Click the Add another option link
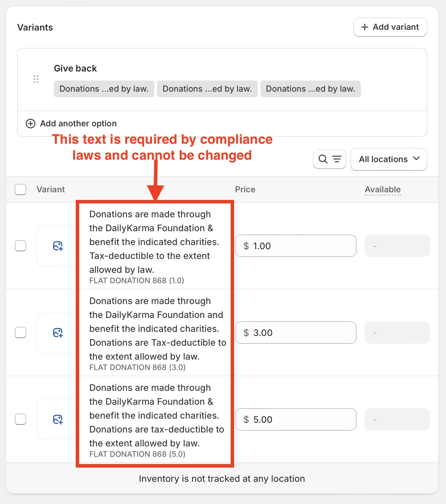 coord(71,124)
